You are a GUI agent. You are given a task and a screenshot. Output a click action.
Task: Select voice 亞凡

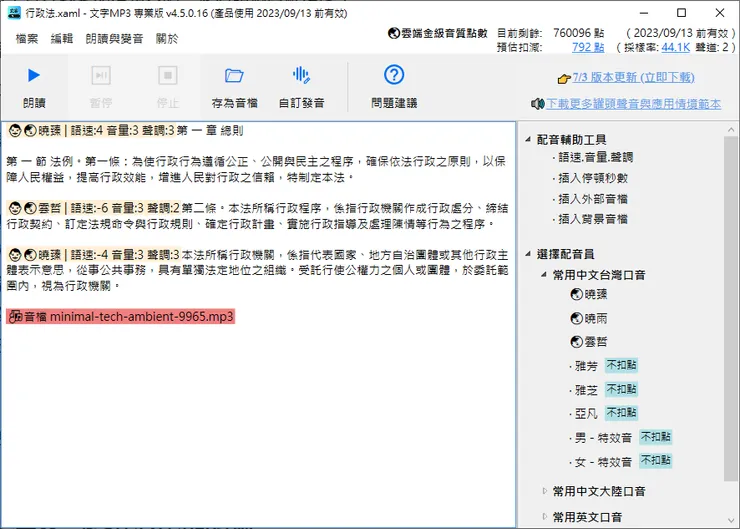tap(586, 414)
